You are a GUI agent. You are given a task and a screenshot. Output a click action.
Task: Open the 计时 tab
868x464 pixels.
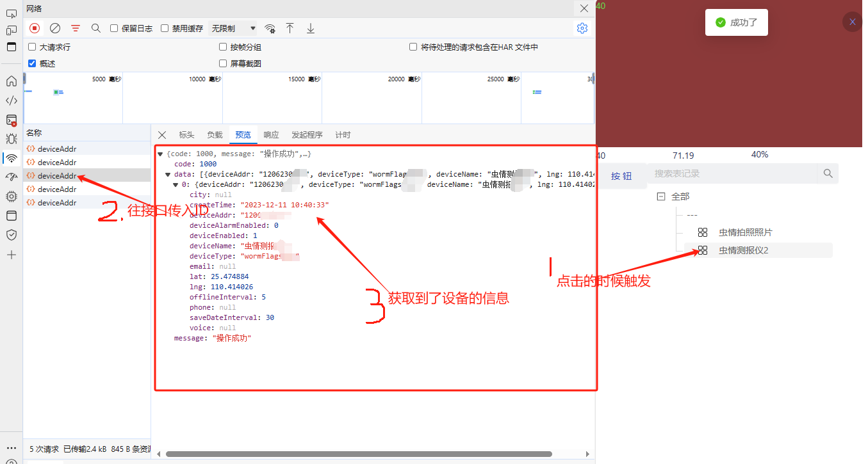coord(343,135)
